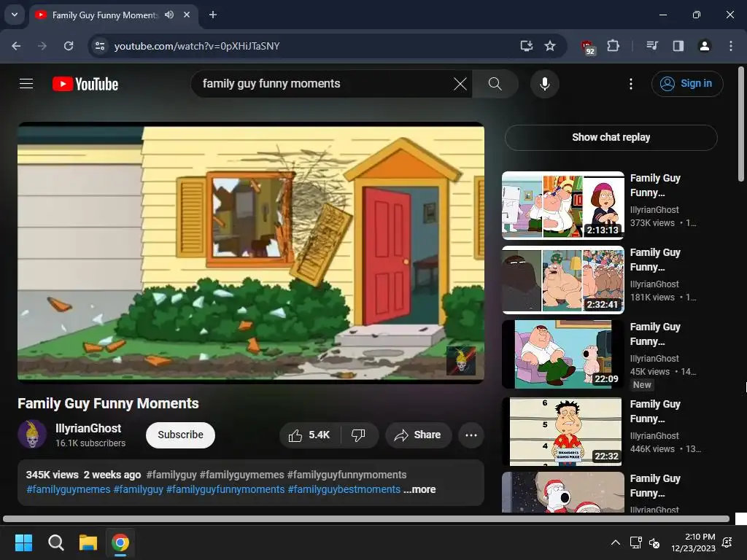Open the YouTube guide hamburger menu
747x560 pixels.
pos(26,84)
